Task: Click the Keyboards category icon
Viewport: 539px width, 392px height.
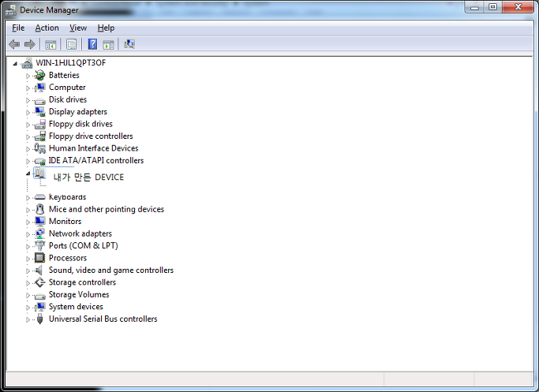Action: tap(40, 197)
